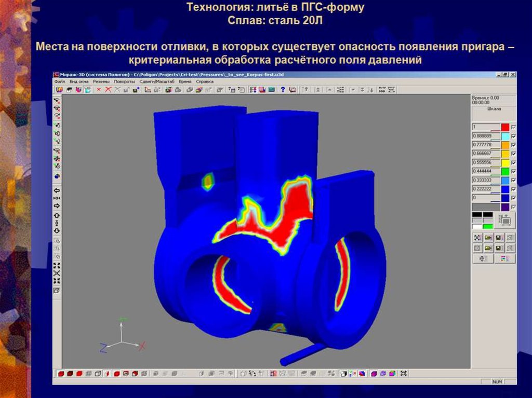Click the four inward arrows icon

(x=57, y=281)
